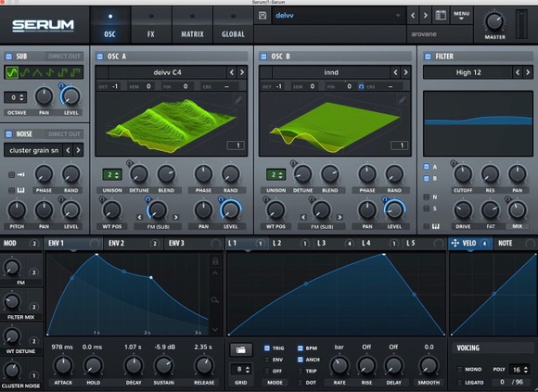
Task: Load next preset with right arrow
Action: [426, 16]
